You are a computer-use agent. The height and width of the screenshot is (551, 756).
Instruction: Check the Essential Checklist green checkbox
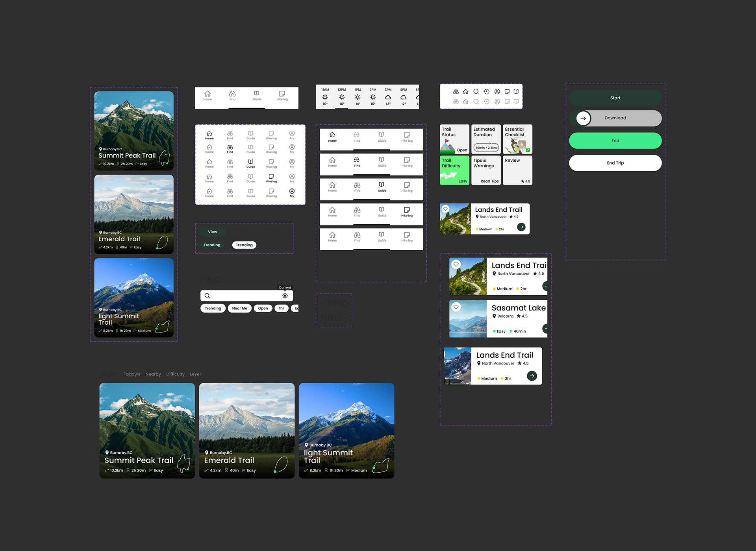[528, 150]
